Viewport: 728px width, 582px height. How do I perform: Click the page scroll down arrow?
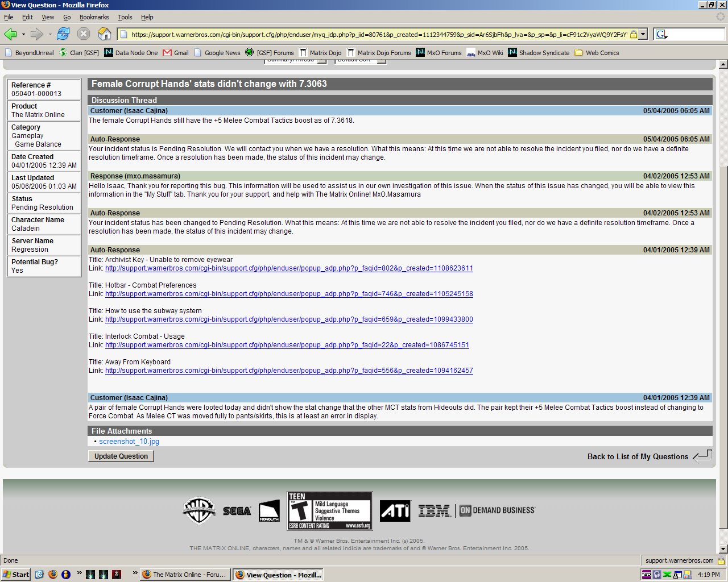coord(723,550)
